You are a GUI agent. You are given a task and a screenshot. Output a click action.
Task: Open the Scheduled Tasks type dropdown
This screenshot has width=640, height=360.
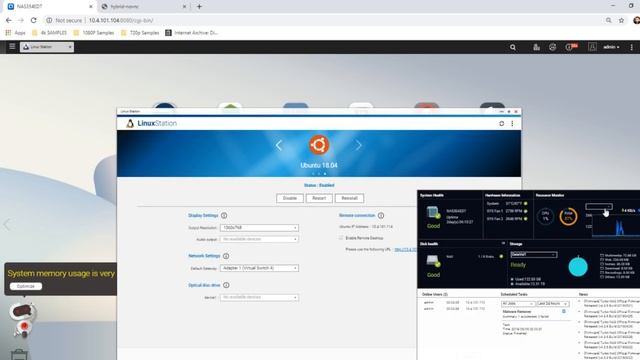coord(518,304)
